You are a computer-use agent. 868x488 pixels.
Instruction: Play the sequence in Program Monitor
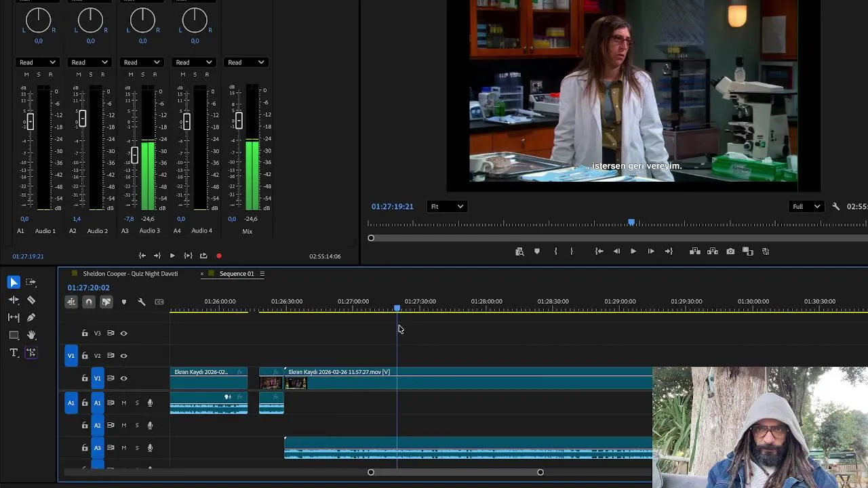coord(633,251)
